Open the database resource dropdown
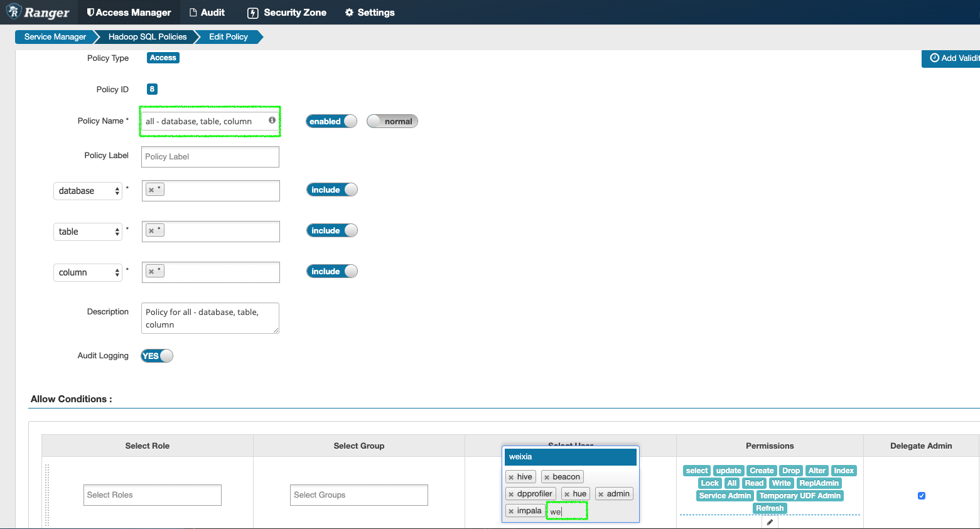The width and height of the screenshot is (980, 529). pyautogui.click(x=88, y=191)
